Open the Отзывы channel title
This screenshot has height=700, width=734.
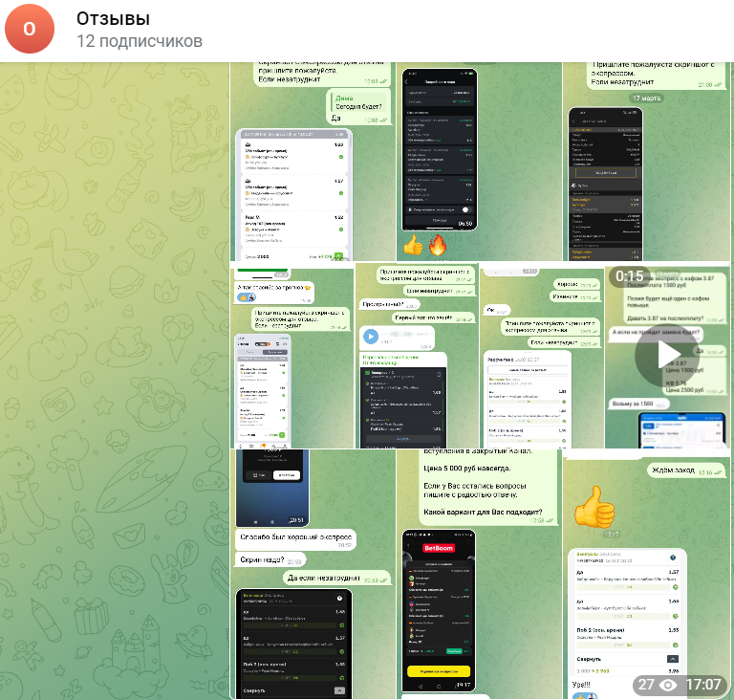pos(113,18)
